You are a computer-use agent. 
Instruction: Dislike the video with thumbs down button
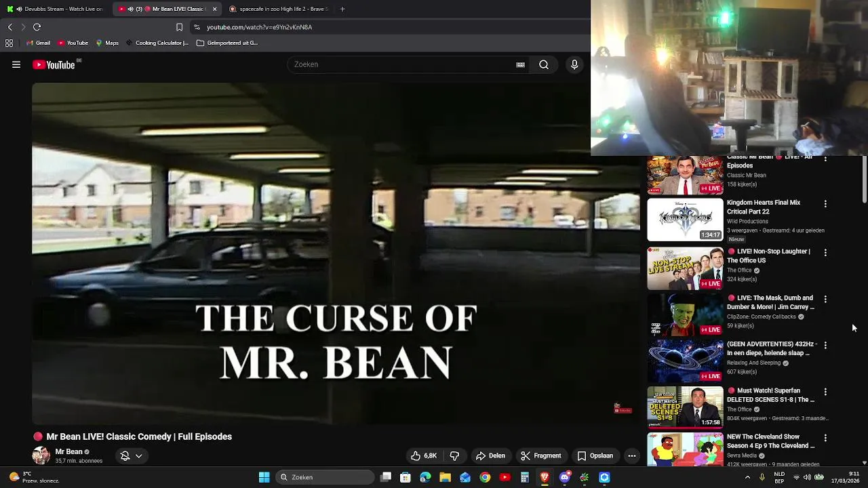click(x=454, y=455)
